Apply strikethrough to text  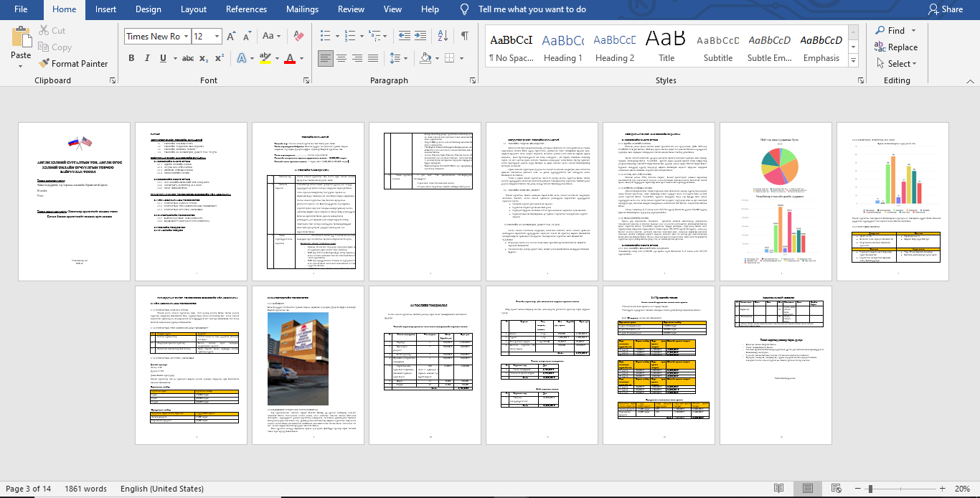(x=189, y=57)
